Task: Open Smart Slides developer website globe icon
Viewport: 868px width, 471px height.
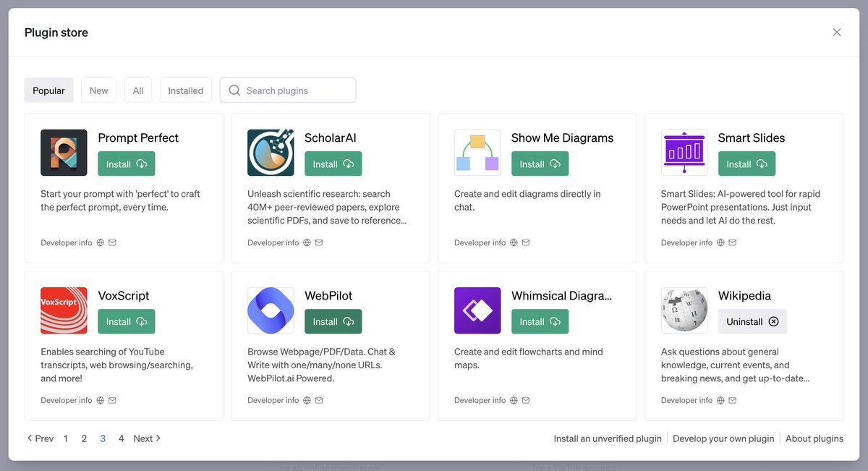Action: point(721,243)
